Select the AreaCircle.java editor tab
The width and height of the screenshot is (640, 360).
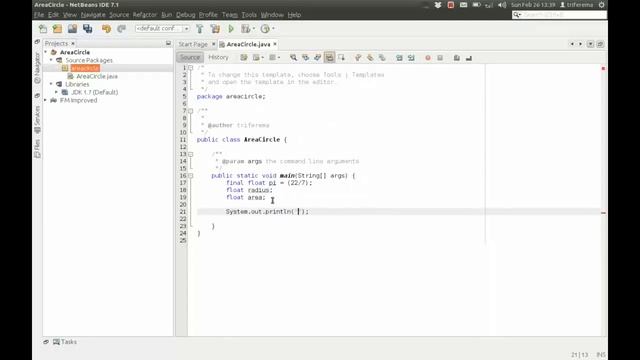click(x=248, y=44)
